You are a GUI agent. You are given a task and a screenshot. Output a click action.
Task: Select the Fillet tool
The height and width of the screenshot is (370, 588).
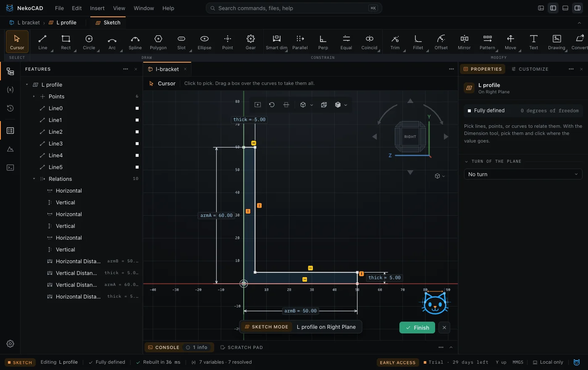point(418,42)
